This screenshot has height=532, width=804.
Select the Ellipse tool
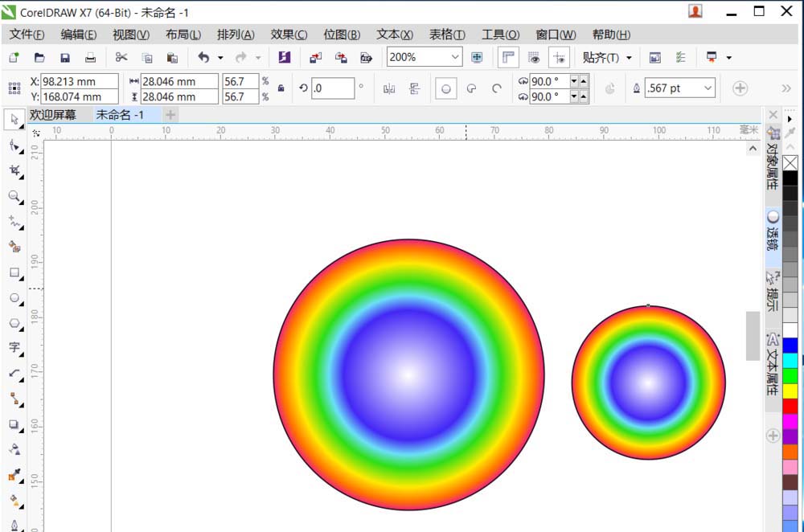pos(14,296)
